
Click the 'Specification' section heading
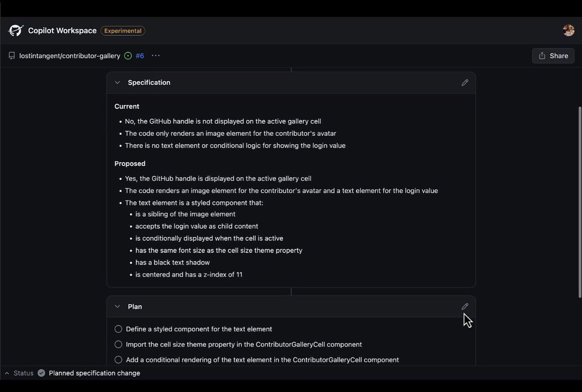coord(149,83)
